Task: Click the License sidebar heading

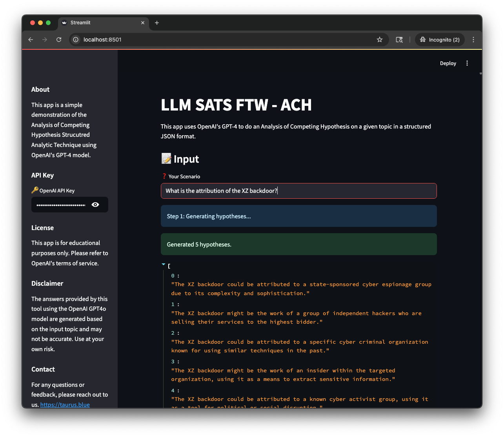Action: point(42,228)
